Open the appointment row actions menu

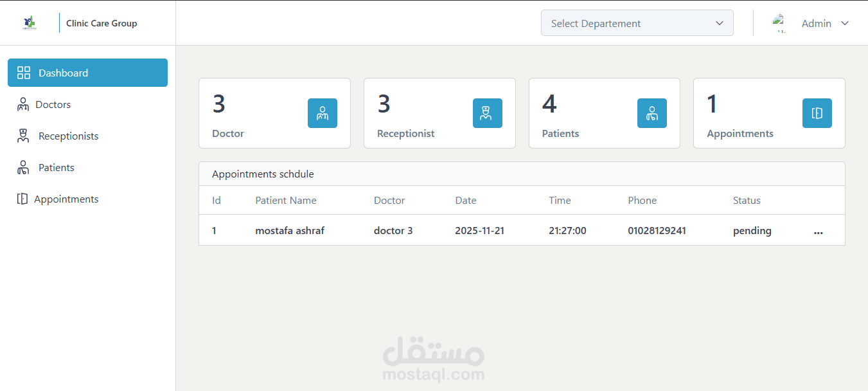tap(818, 232)
